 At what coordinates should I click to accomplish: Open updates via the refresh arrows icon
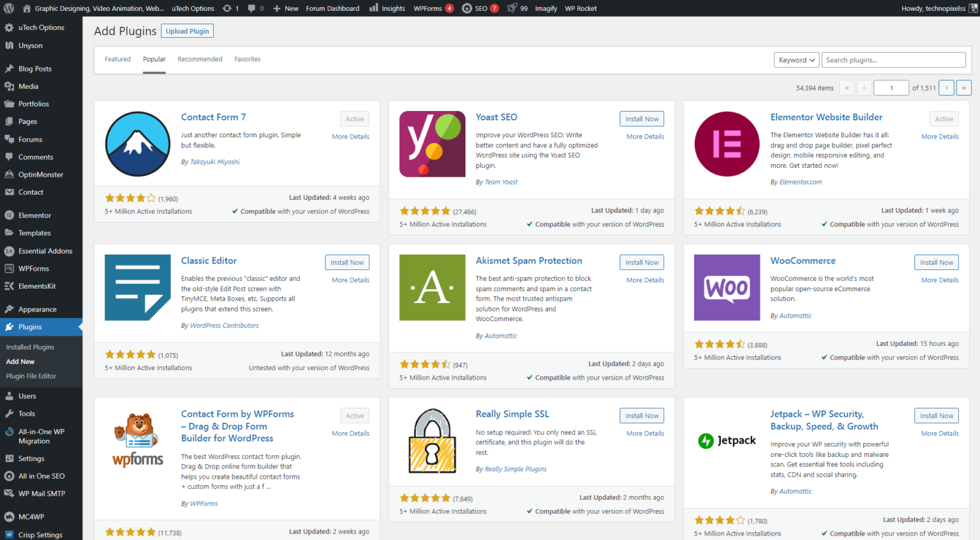(228, 8)
